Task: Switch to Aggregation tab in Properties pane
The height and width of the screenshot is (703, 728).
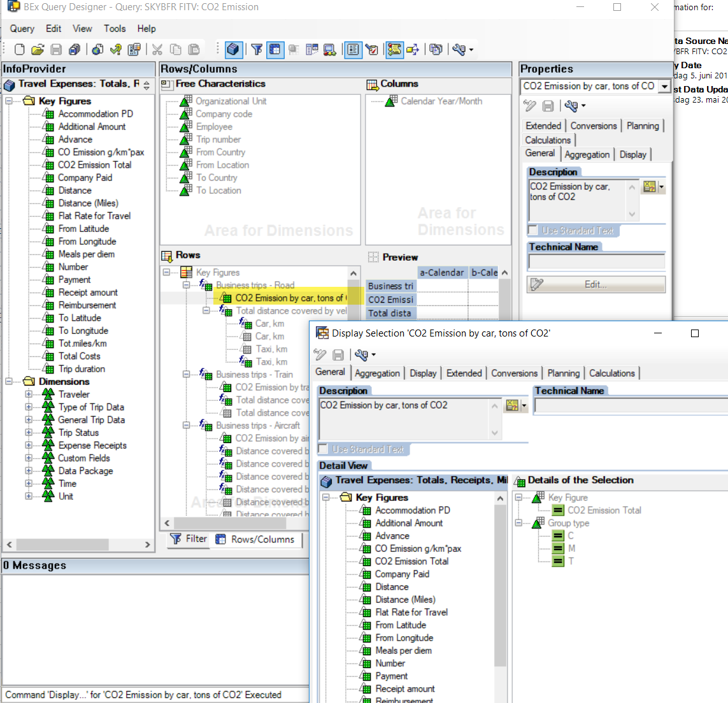Action: pyautogui.click(x=587, y=154)
